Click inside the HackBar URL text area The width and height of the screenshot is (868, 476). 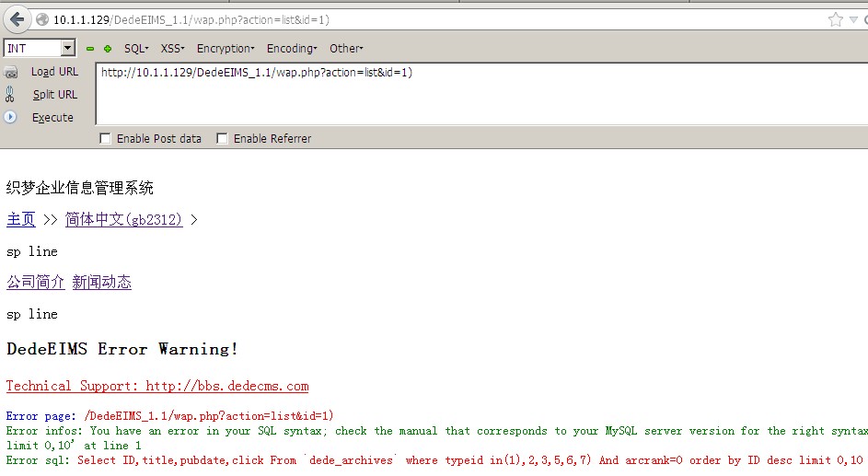[x=481, y=94]
